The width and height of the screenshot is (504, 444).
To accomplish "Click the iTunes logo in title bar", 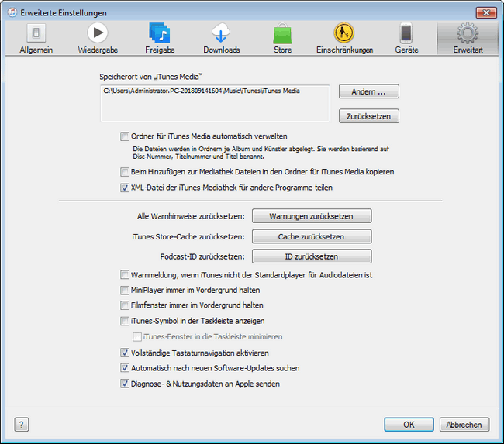I will point(12,12).
